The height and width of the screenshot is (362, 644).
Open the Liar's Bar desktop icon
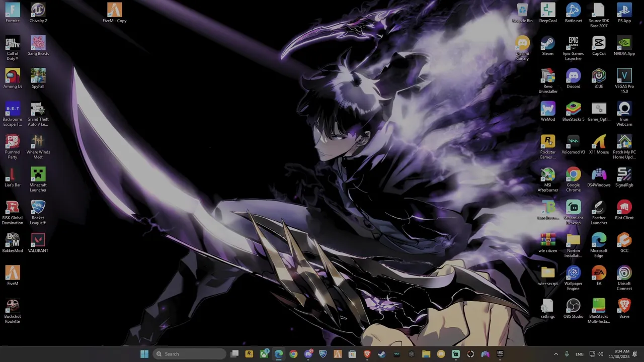tap(13, 177)
